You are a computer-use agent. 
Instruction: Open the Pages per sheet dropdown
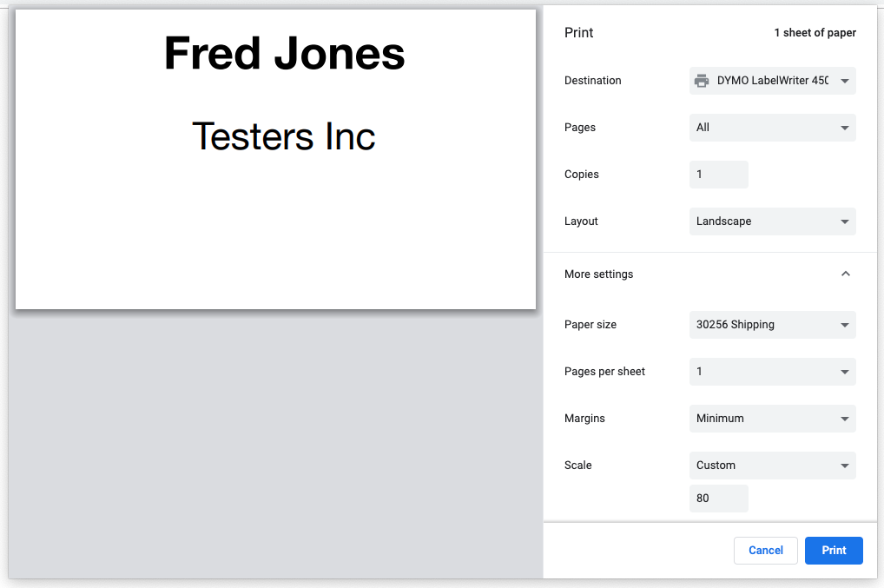[772, 372]
